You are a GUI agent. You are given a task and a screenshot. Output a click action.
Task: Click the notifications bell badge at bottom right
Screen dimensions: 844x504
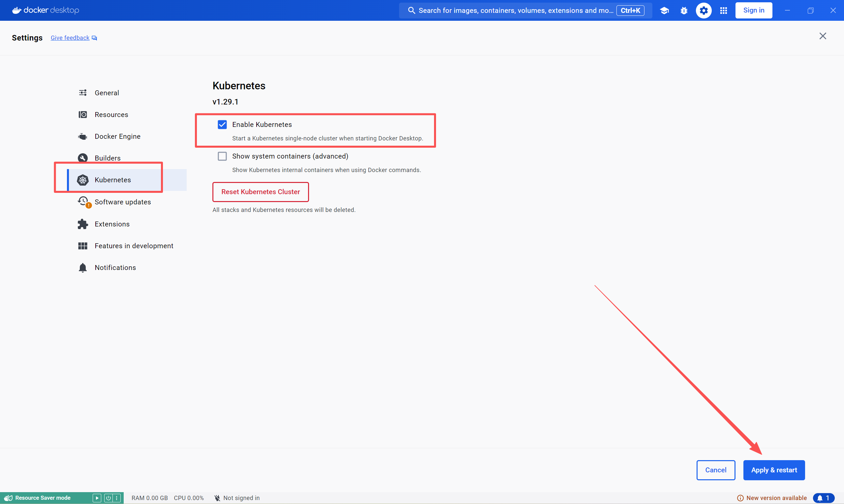tap(824, 498)
